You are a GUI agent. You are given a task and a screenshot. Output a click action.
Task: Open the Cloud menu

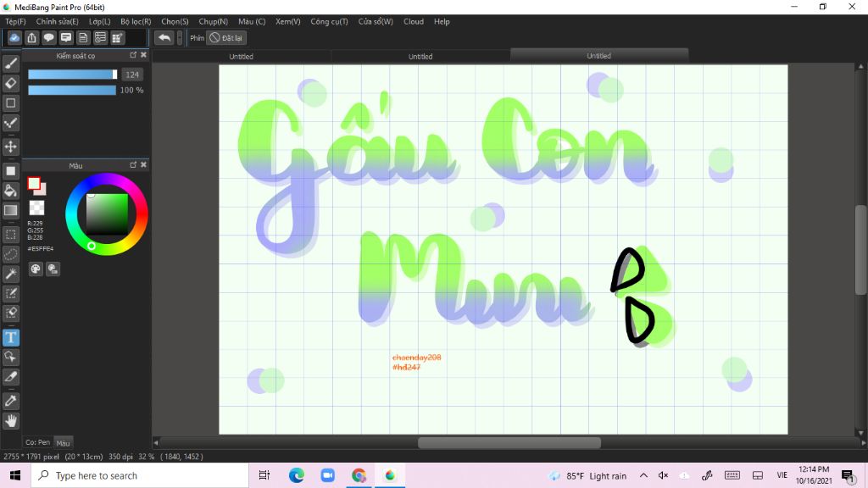click(x=414, y=21)
